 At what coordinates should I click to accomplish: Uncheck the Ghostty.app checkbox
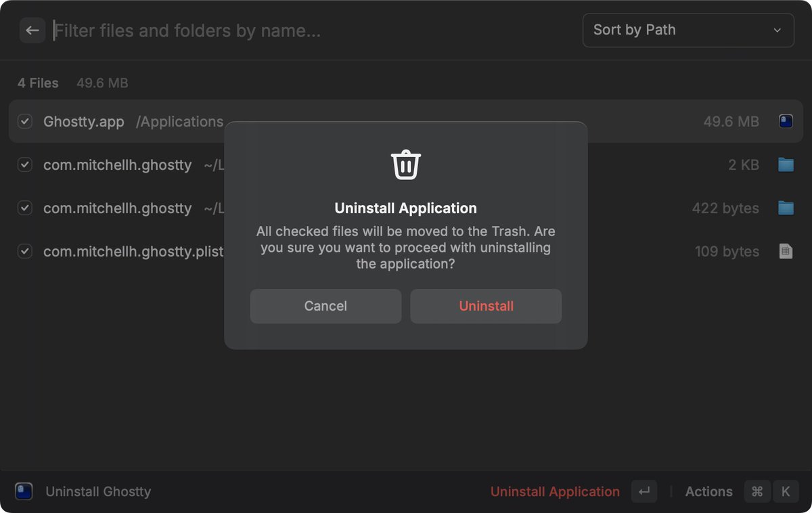tap(25, 122)
